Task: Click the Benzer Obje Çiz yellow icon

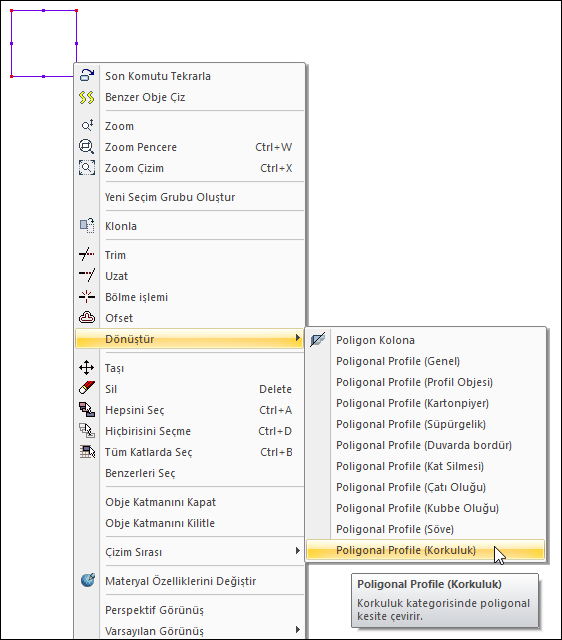Action: 87,97
